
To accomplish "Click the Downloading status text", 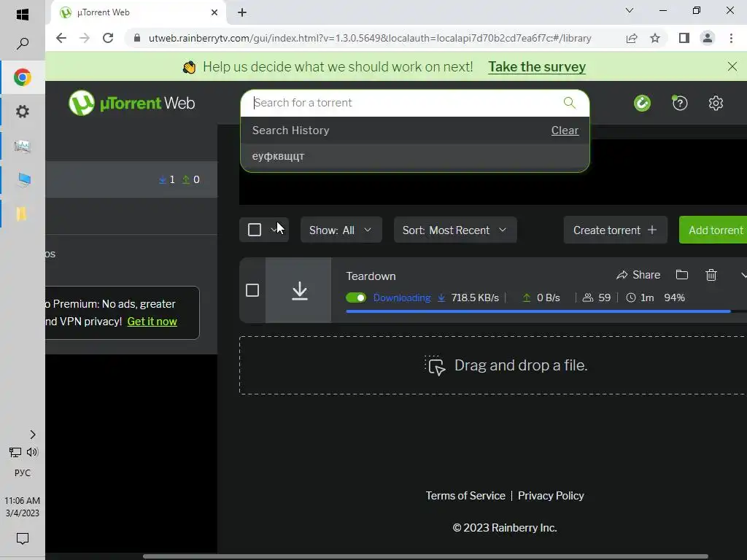I will click(402, 297).
